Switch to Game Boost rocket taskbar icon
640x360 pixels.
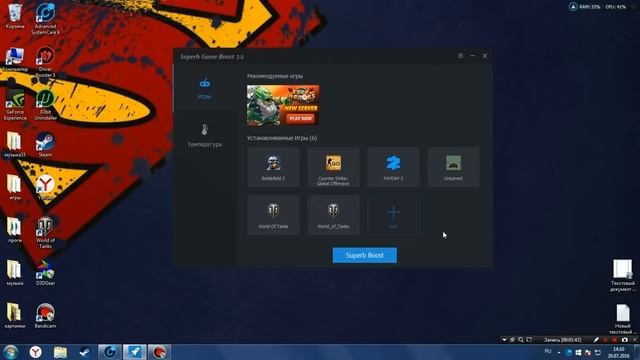134,352
